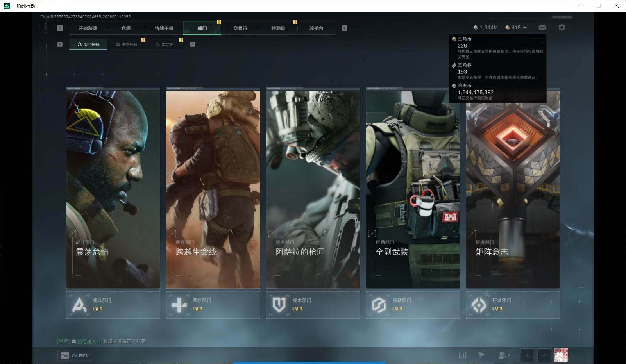The width and height of the screenshot is (626, 364).
Task: Select the 部门任务 sub-tab
Action: click(x=88, y=45)
